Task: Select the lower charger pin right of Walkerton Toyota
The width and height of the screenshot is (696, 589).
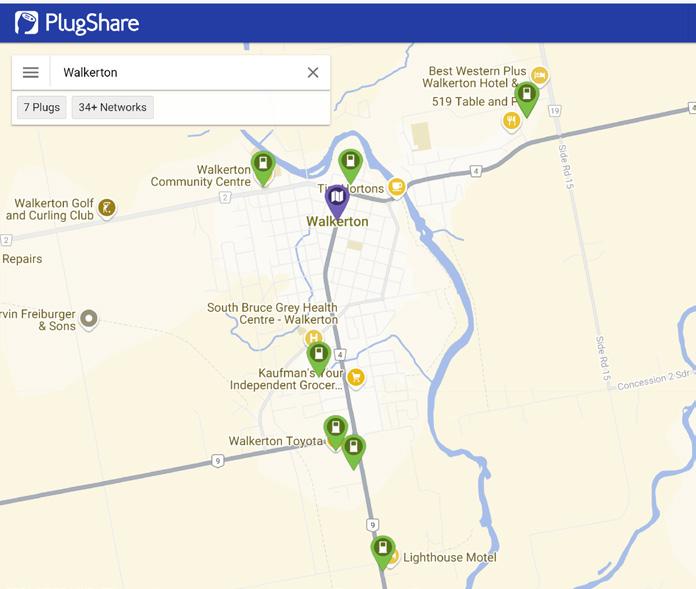Action: click(x=353, y=452)
